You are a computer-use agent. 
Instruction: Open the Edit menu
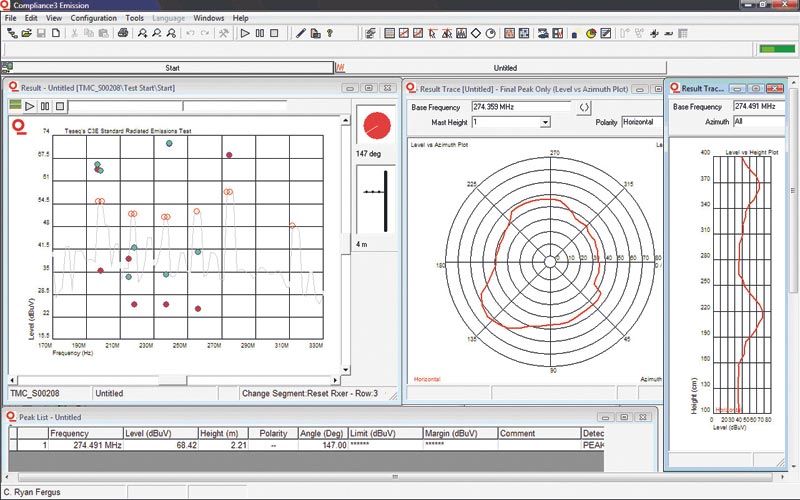(31, 18)
